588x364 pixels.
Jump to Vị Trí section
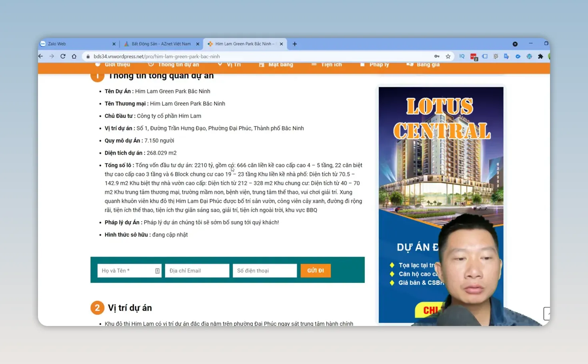point(229,64)
